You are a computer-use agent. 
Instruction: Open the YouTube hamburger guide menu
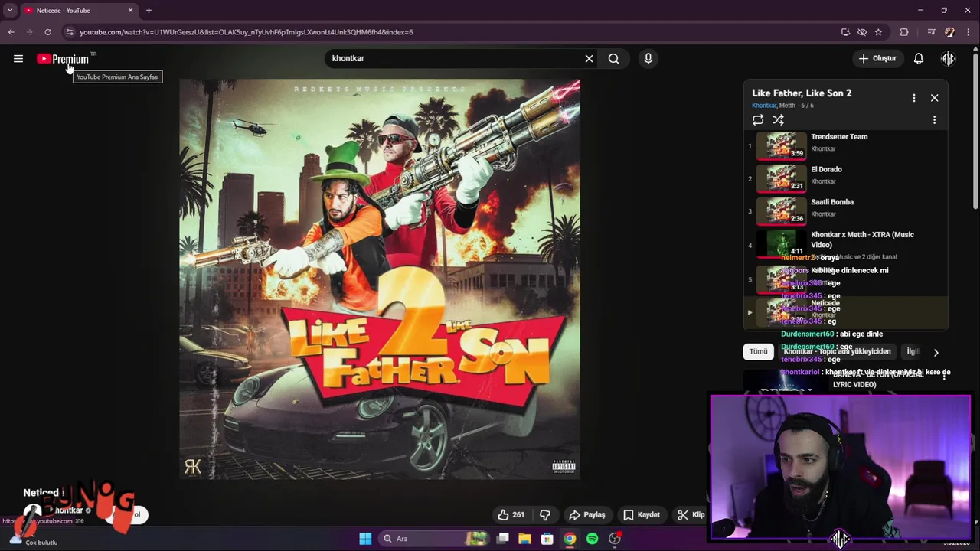(x=18, y=58)
